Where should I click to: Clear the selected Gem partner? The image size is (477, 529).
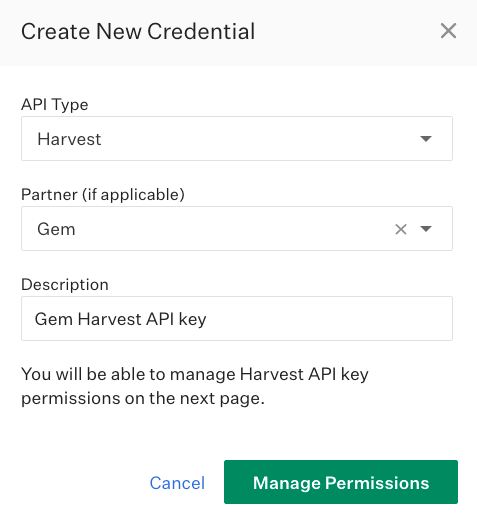[x=401, y=229]
